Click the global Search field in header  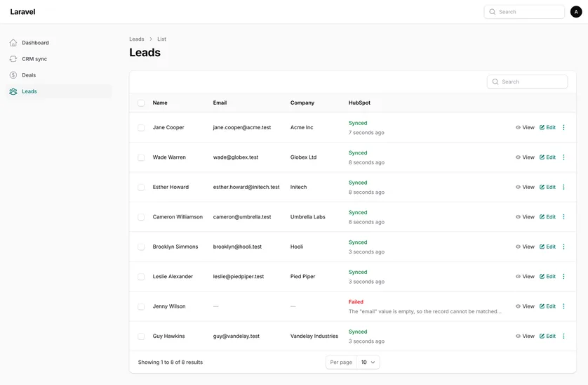pyautogui.click(x=524, y=12)
